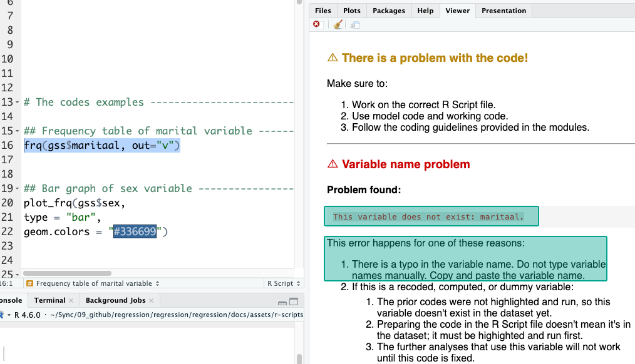Image resolution: width=635 pixels, height=364 pixels.
Task: Switch to the Plots tab
Action: coord(351,11)
